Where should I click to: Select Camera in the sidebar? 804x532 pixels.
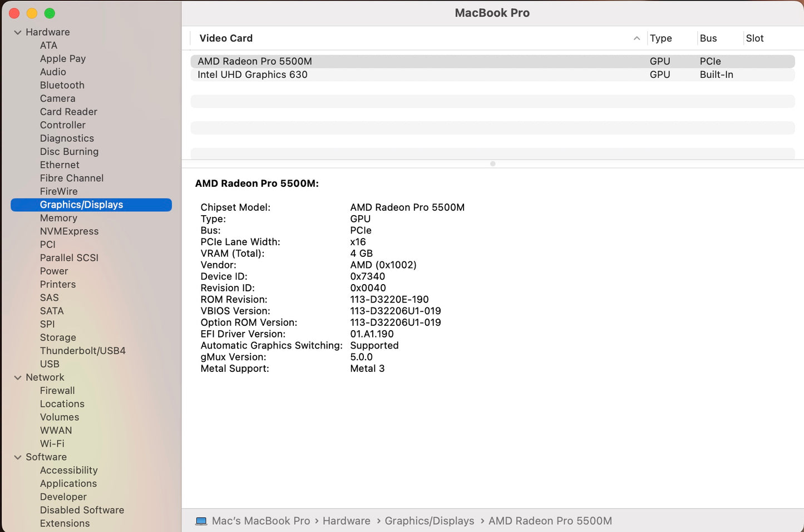[57, 98]
